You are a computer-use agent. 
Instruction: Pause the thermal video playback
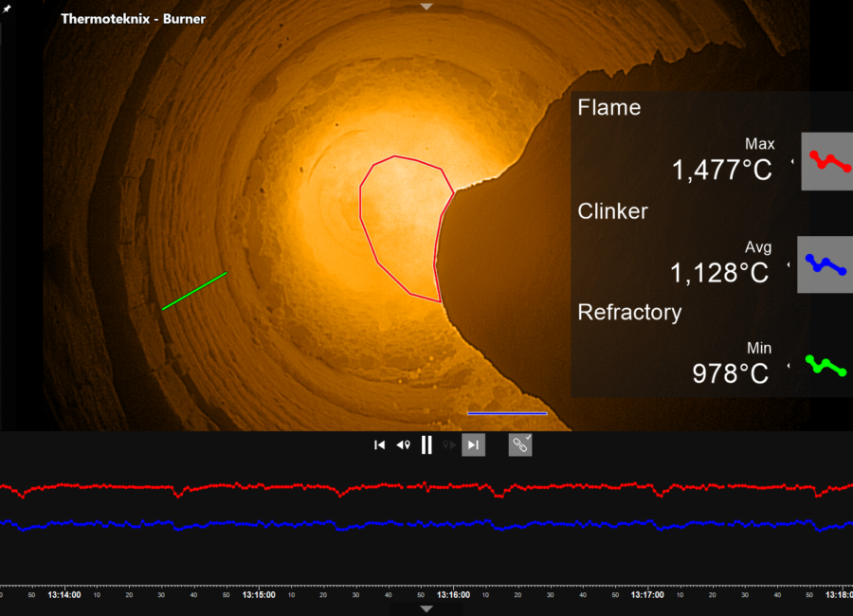[x=426, y=444]
